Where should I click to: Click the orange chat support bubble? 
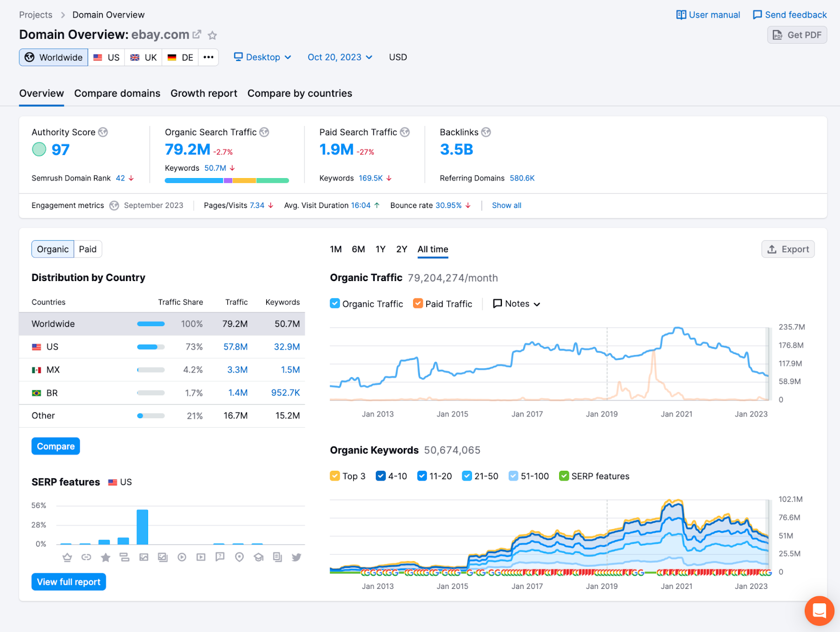point(819,611)
